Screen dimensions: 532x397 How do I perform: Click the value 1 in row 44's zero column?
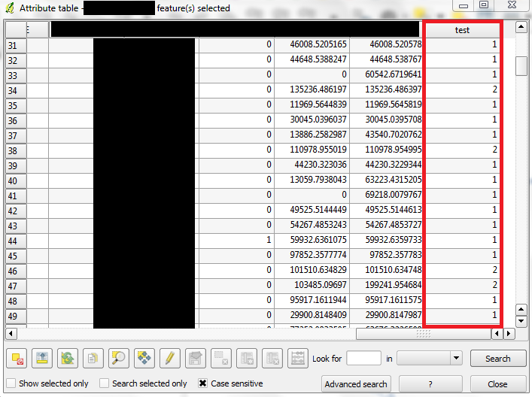(269, 240)
